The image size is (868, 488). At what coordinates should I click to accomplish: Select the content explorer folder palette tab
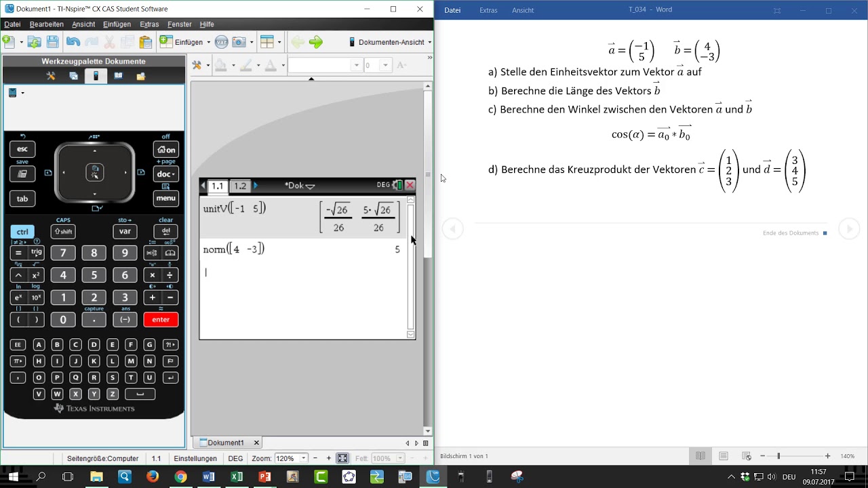point(141,76)
